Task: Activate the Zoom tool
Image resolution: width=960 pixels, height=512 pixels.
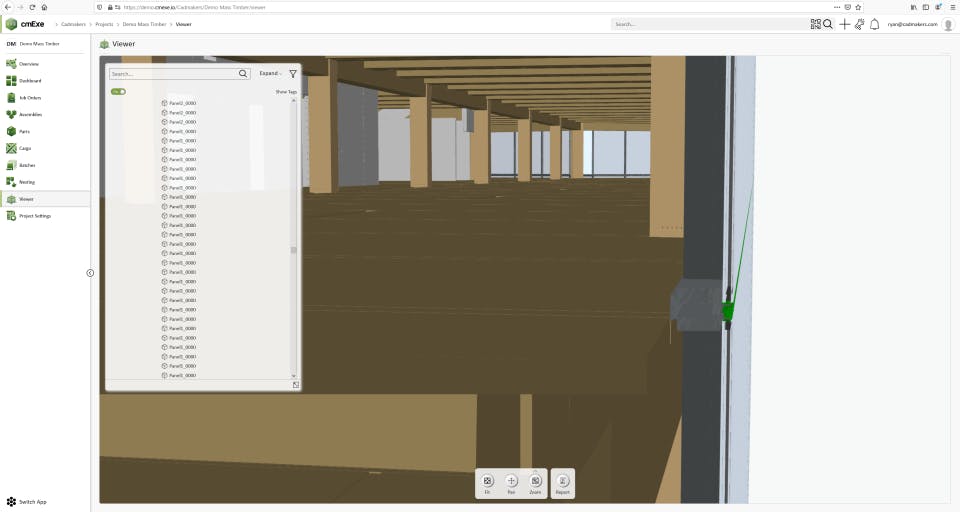Action: (x=535, y=483)
